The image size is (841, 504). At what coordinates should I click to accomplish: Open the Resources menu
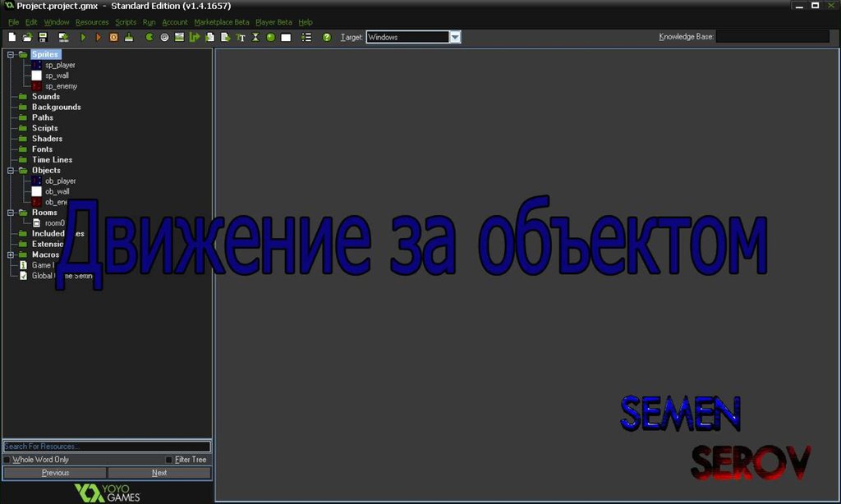tap(92, 22)
